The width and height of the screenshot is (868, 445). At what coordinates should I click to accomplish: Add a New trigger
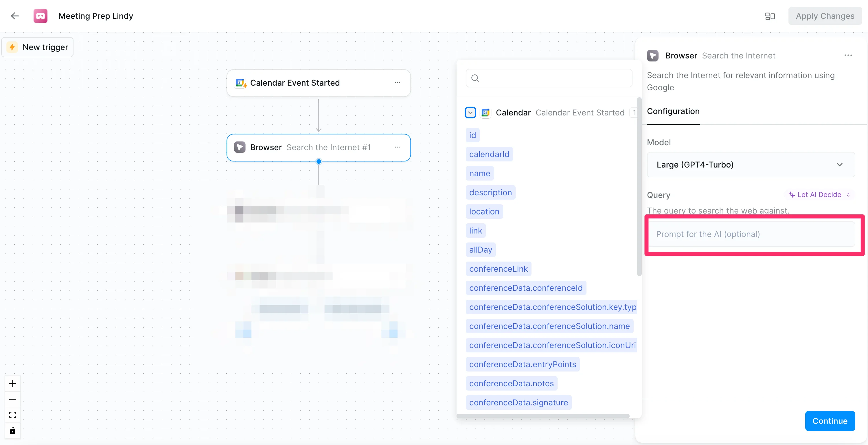[x=38, y=47]
